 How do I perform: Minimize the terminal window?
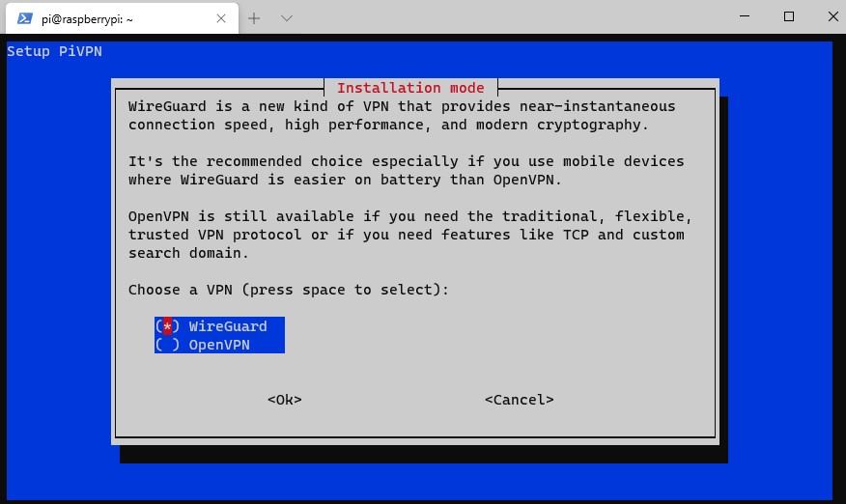click(745, 16)
